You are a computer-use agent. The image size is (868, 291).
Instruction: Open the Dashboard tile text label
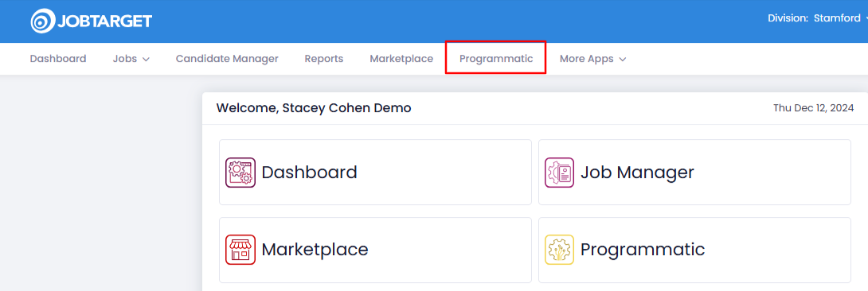click(310, 173)
